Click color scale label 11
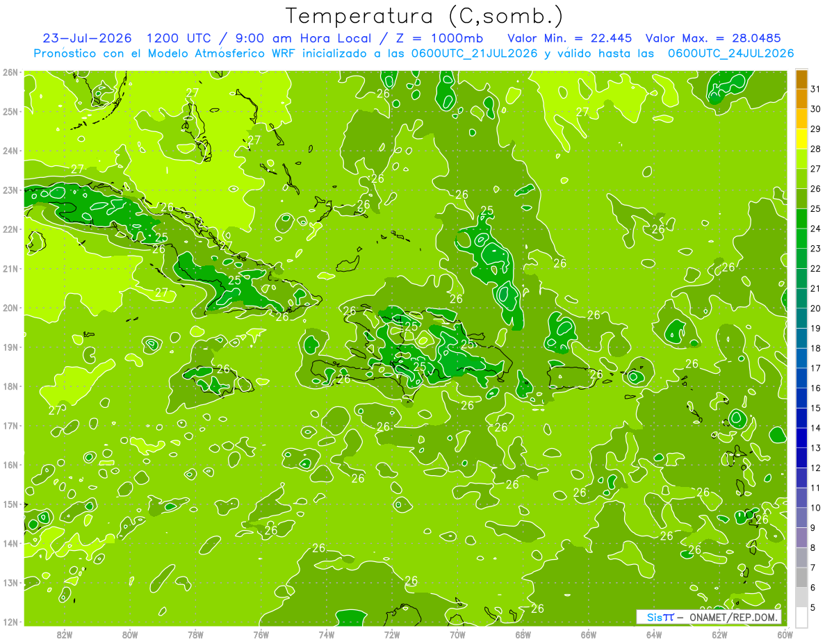 (816, 488)
